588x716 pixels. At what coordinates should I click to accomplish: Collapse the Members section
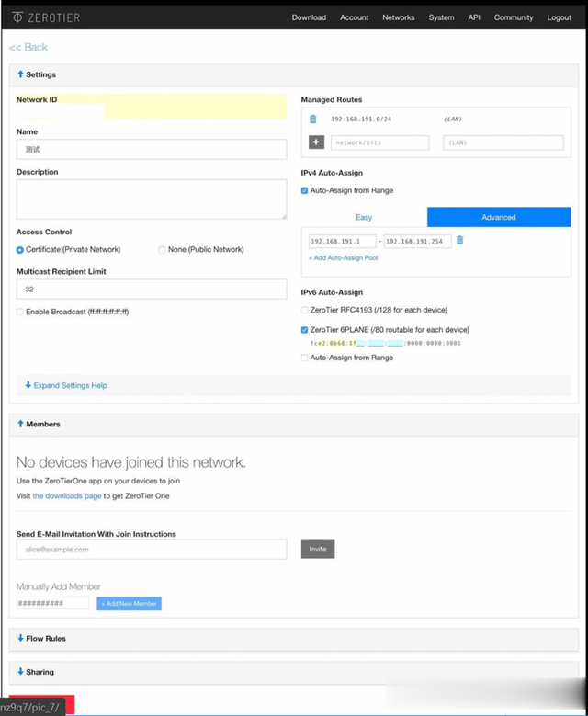pyautogui.click(x=39, y=424)
